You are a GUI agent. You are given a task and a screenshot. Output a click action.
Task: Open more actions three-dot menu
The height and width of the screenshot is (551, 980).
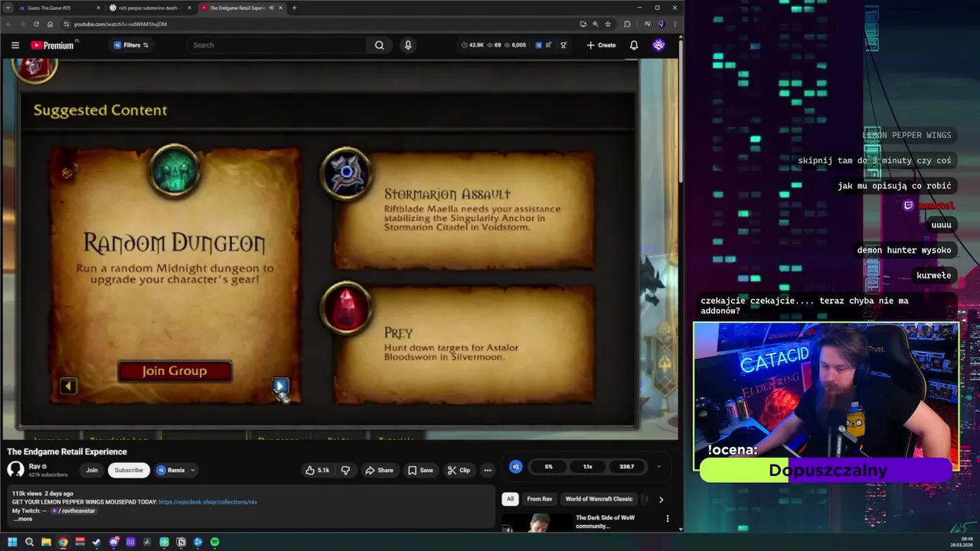pyautogui.click(x=488, y=470)
